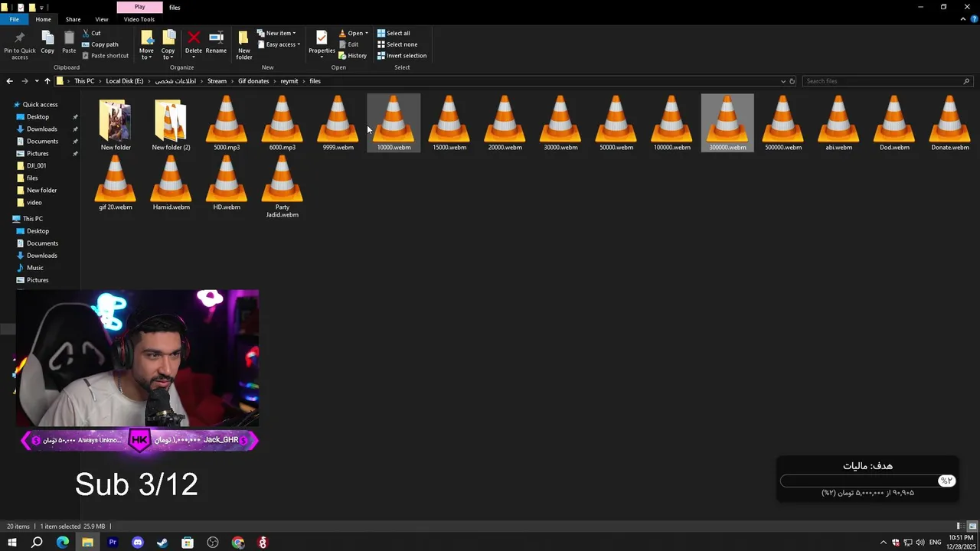Select the 500000.webm file
Screen dimensions: 980x551
click(x=782, y=122)
